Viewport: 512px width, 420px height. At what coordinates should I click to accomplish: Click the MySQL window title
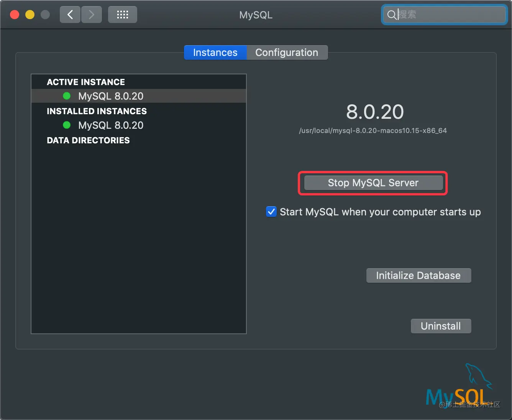(x=256, y=15)
